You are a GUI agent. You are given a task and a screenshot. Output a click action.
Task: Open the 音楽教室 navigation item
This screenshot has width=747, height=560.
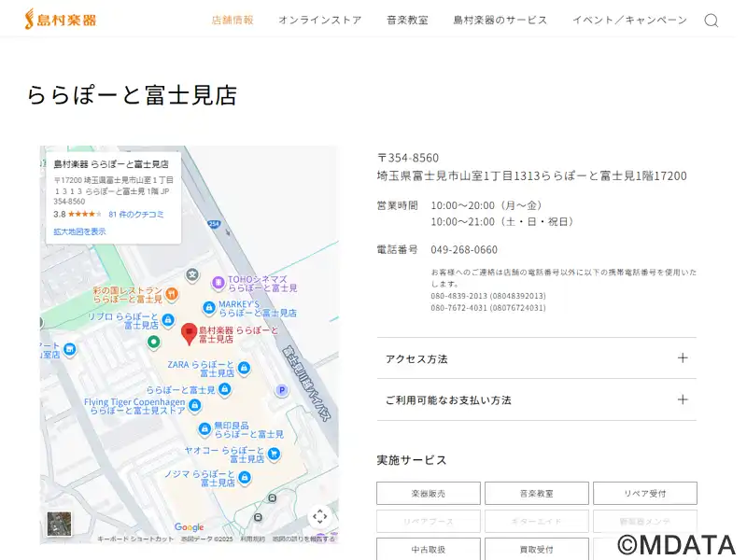pyautogui.click(x=407, y=21)
